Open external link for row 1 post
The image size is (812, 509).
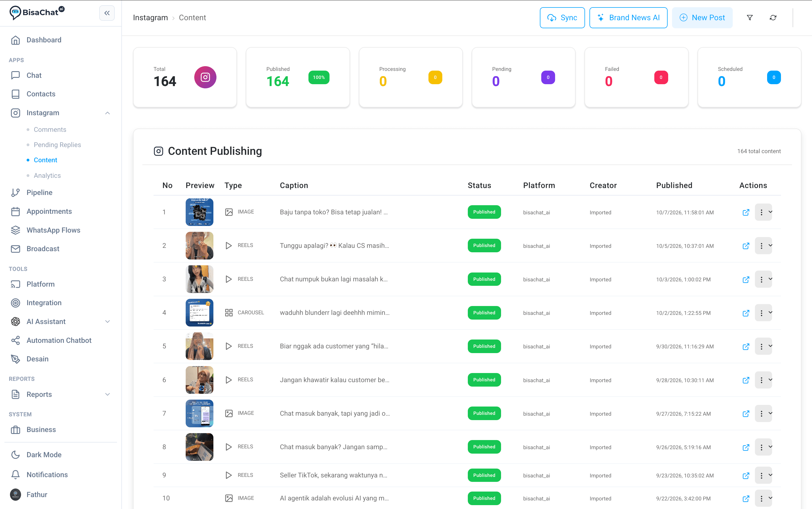pos(746,212)
